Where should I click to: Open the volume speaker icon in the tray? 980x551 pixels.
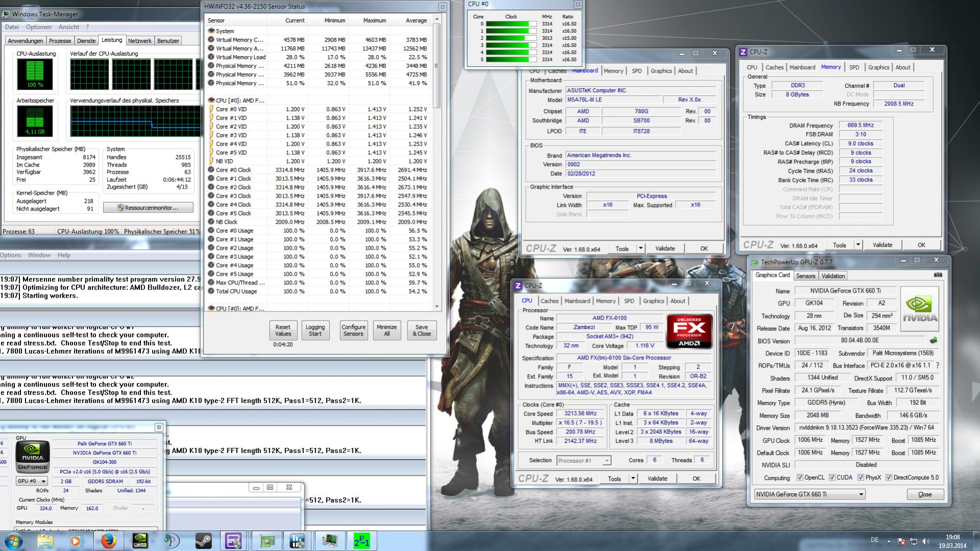coord(926,541)
